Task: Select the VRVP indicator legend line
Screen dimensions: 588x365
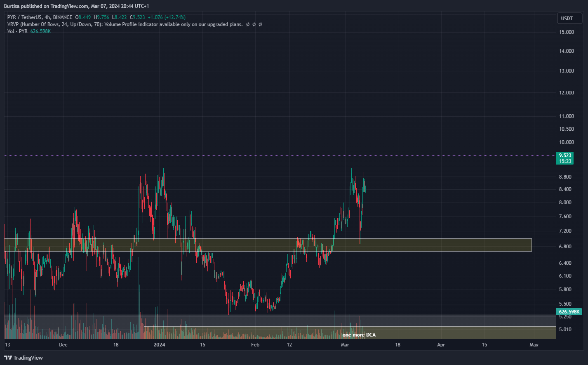Action: click(x=134, y=24)
